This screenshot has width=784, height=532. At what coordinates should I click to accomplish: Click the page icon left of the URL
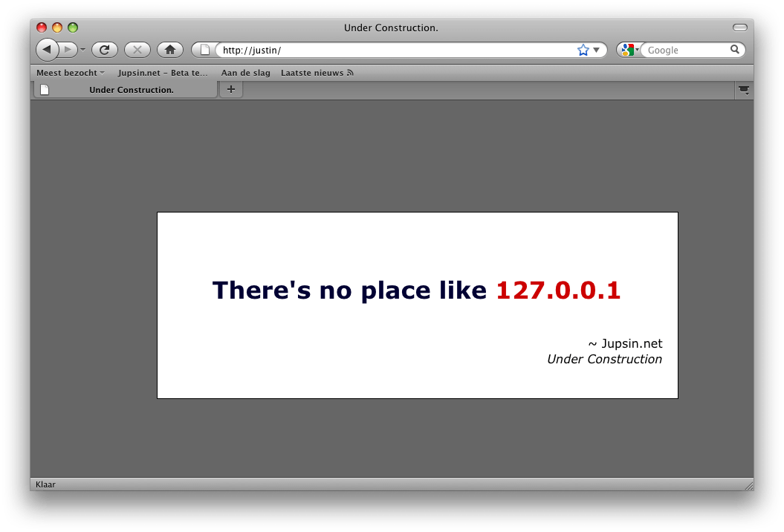click(205, 50)
